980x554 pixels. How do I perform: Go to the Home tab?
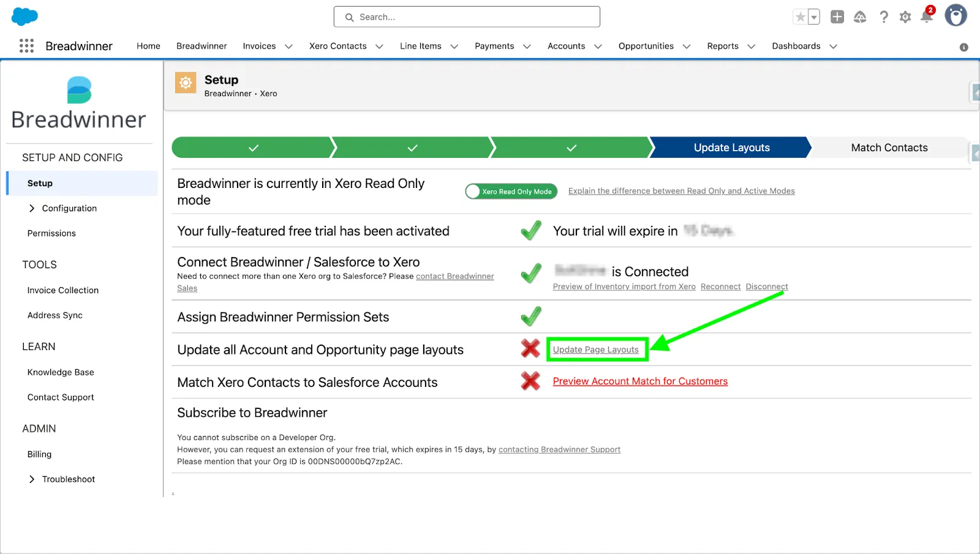coord(148,46)
